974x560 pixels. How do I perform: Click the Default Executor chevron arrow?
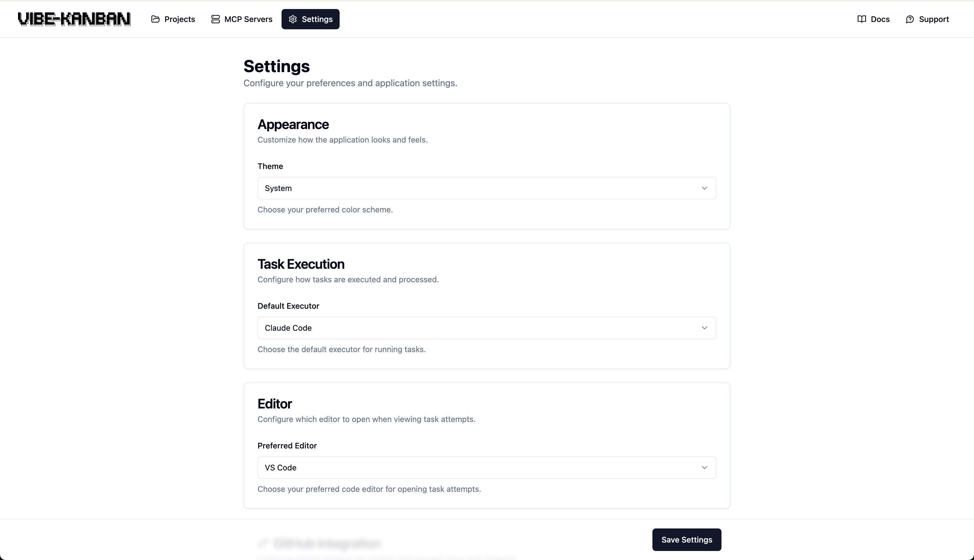click(704, 328)
